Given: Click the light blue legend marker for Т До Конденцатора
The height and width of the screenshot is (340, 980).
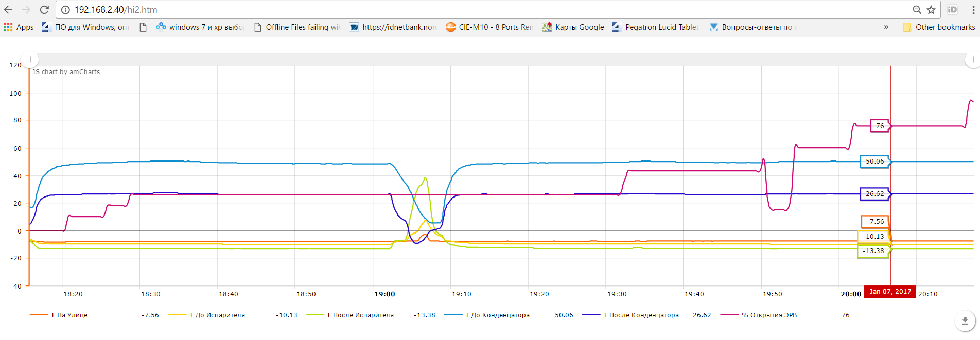Looking at the screenshot, I should (453, 315).
